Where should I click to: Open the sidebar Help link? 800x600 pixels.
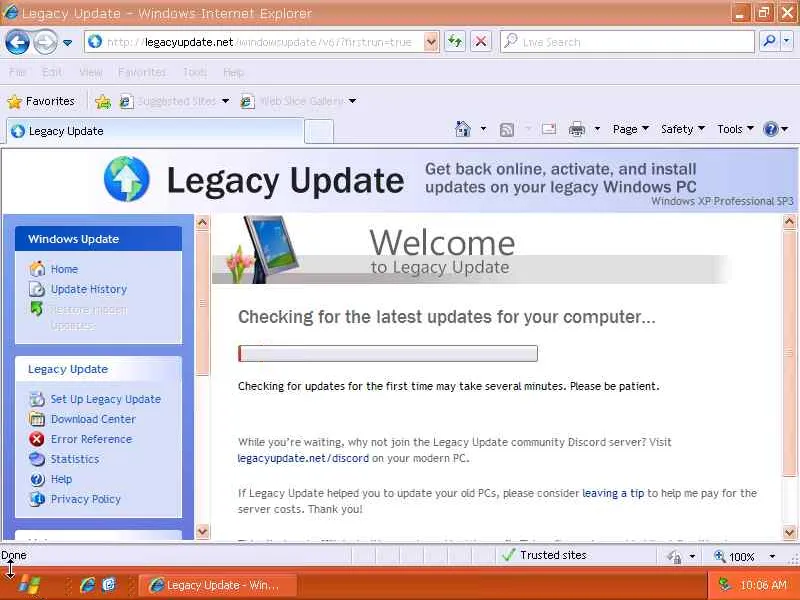tap(61, 479)
